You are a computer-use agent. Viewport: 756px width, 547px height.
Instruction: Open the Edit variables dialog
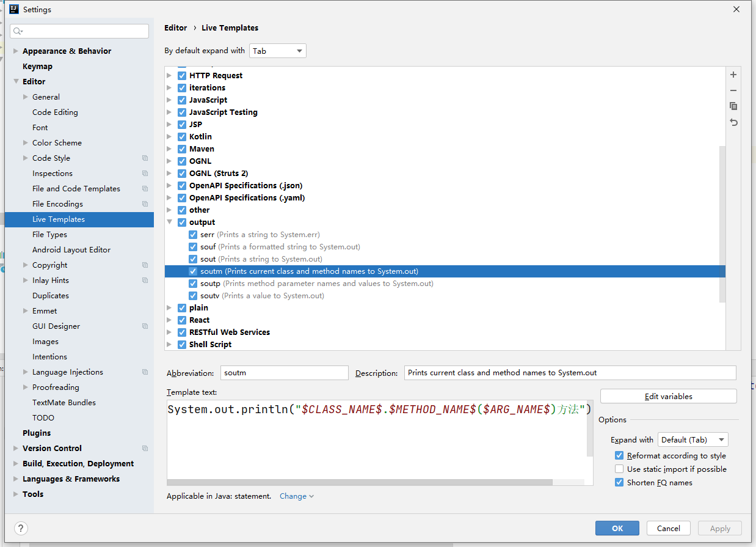[669, 396]
